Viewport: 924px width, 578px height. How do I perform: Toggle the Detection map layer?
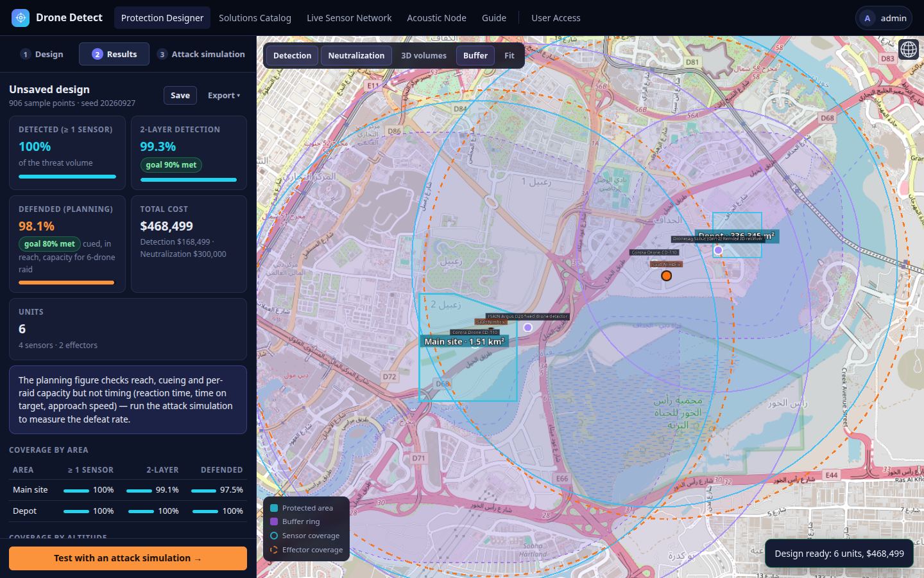click(x=293, y=55)
